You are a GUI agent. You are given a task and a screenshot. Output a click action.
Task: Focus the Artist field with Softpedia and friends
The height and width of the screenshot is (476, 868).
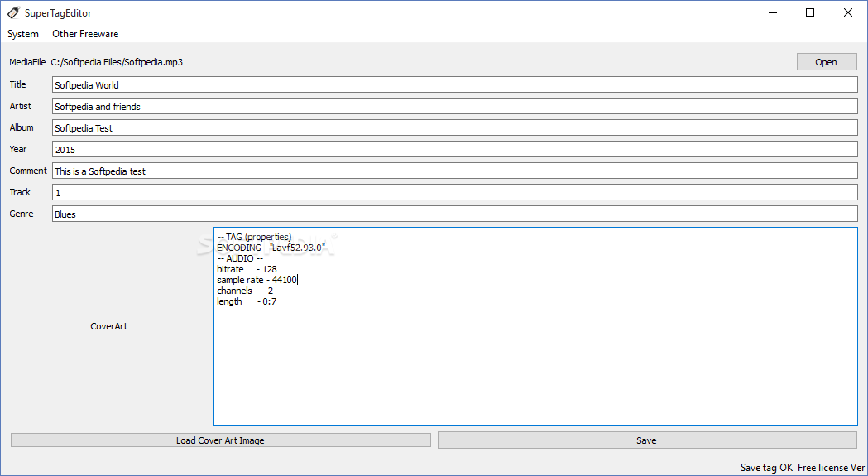pos(455,107)
